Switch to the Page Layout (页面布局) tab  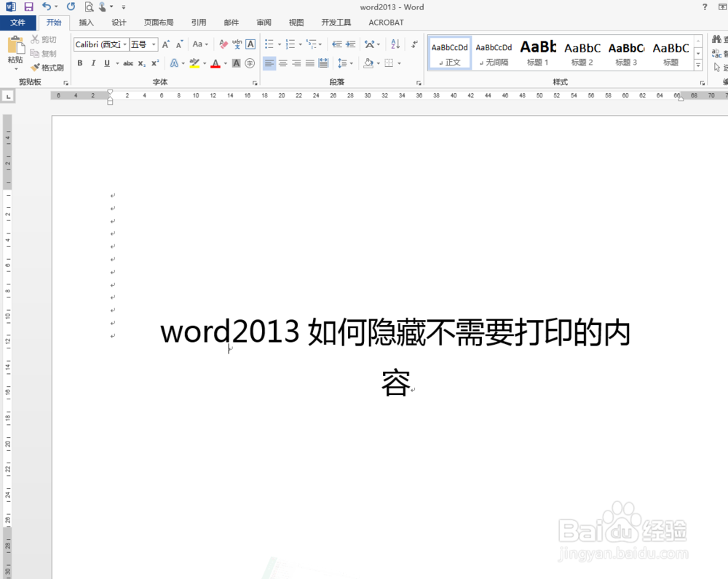[x=159, y=23]
